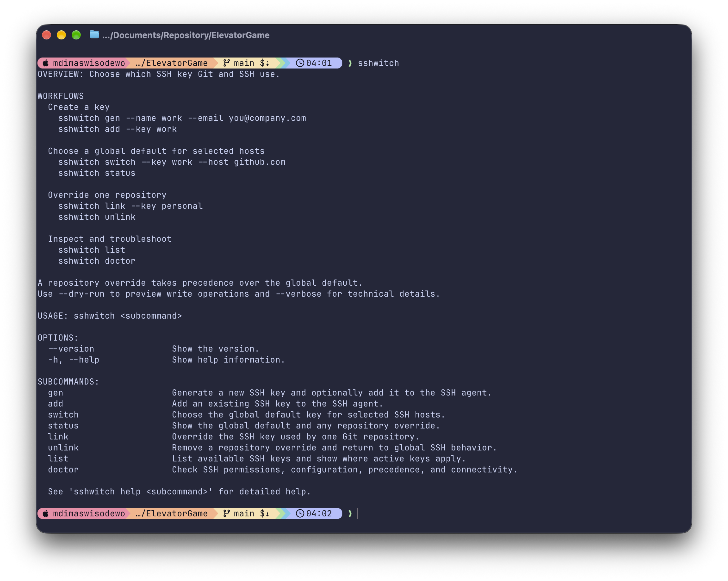
Task: Click the '--version' option
Action: (71, 349)
